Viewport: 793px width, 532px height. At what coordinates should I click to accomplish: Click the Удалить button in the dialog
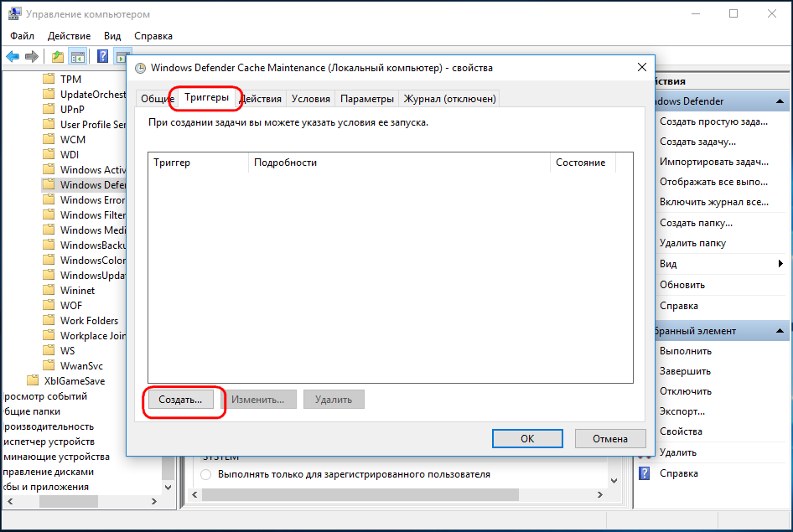[x=334, y=399]
